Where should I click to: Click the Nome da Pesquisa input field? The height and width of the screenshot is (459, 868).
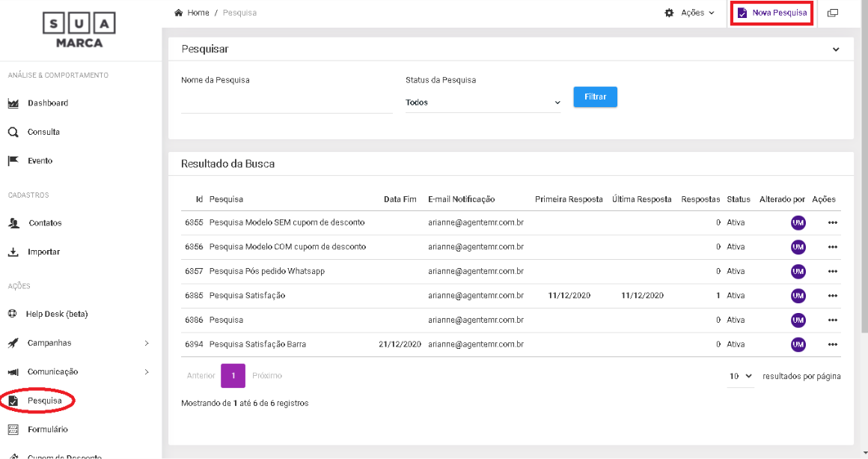coord(287,103)
